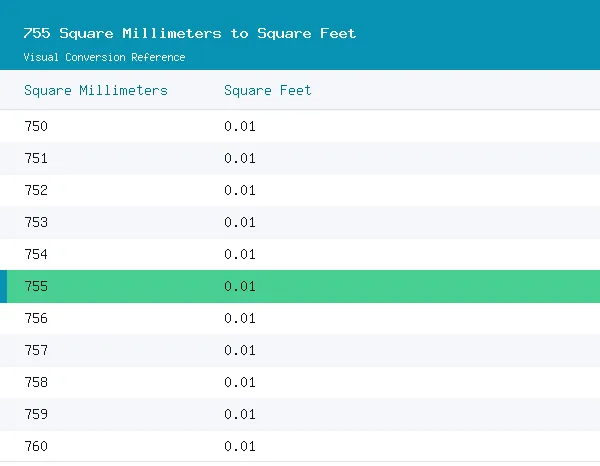
Task: Select the highlighted cell reading 755
Action: (x=36, y=286)
